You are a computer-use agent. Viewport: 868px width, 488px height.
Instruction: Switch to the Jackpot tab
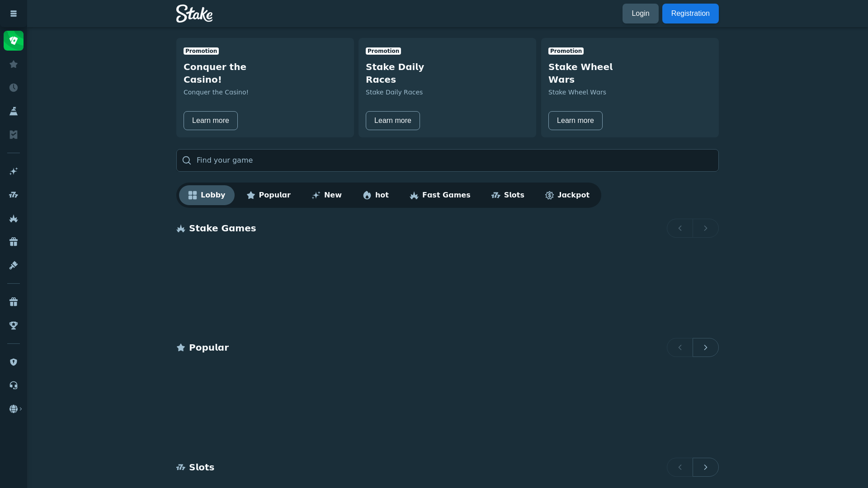(567, 195)
